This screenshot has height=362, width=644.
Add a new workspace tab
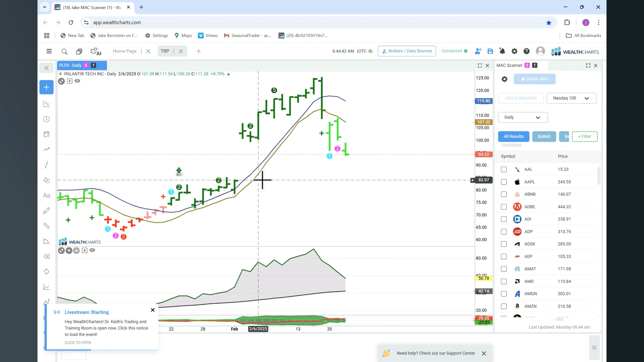(199, 51)
